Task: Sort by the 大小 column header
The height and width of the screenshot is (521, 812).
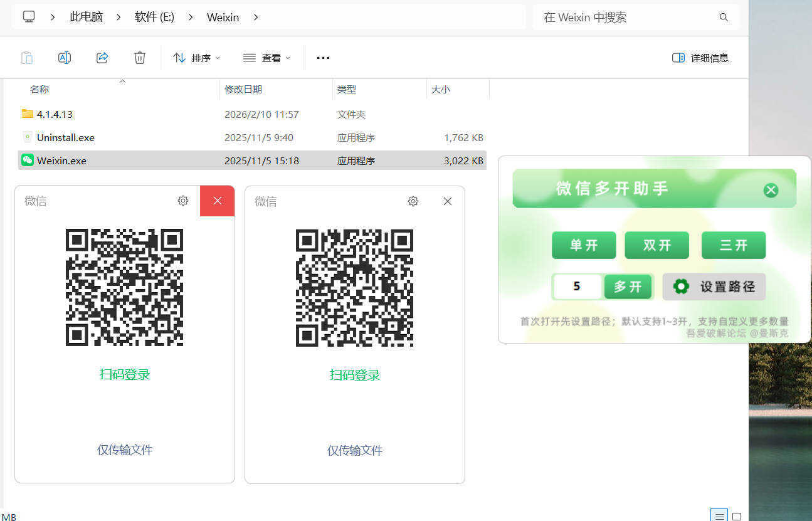Action: click(441, 90)
